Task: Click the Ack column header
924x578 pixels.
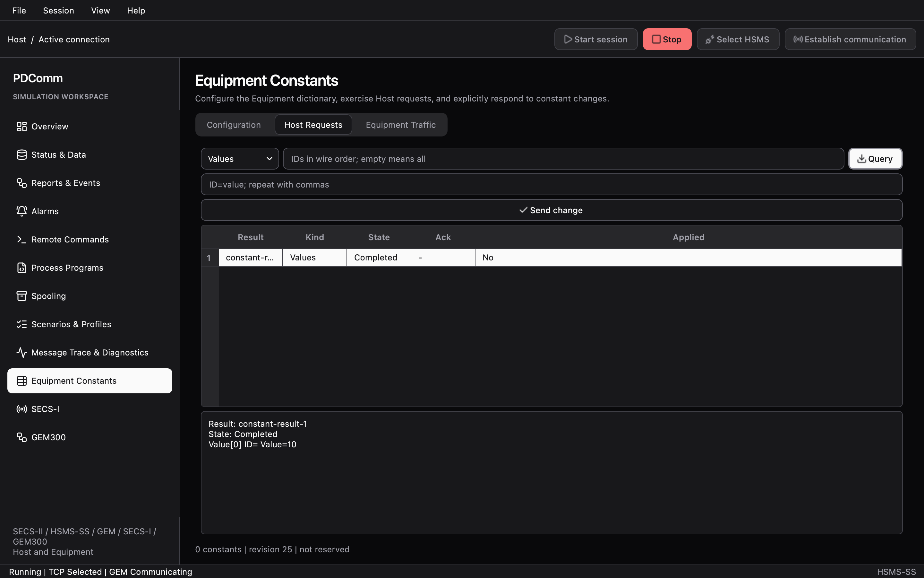Action: point(443,237)
